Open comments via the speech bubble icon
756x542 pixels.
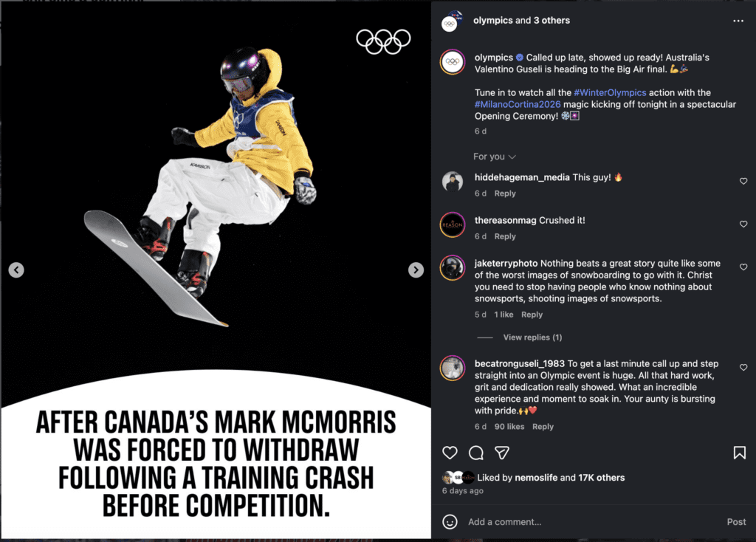point(476,453)
